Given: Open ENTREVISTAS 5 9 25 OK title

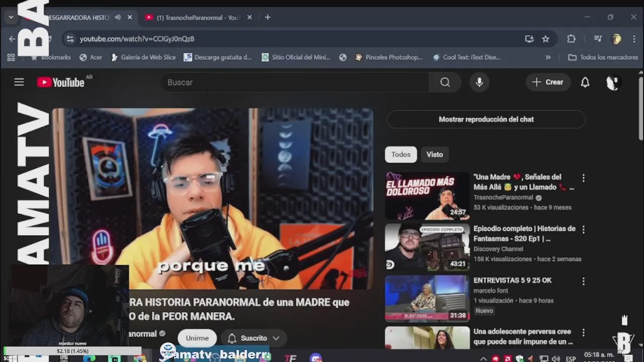Looking at the screenshot, I should 512,280.
